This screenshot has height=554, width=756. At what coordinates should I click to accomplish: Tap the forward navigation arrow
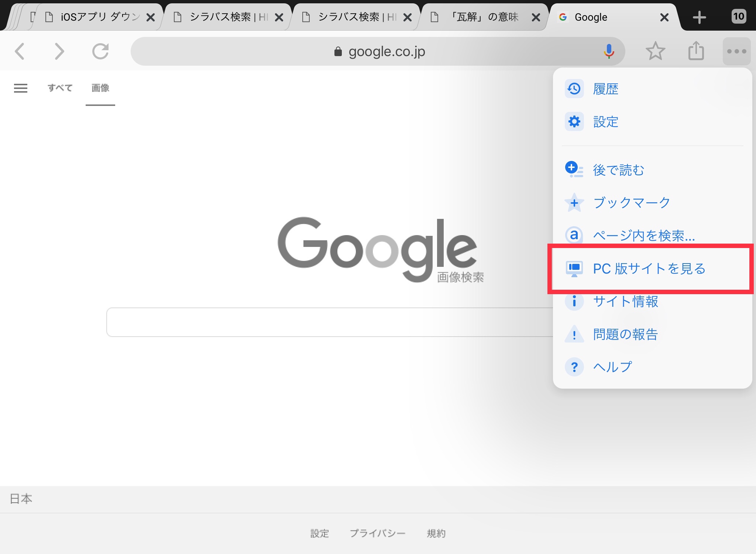point(59,51)
